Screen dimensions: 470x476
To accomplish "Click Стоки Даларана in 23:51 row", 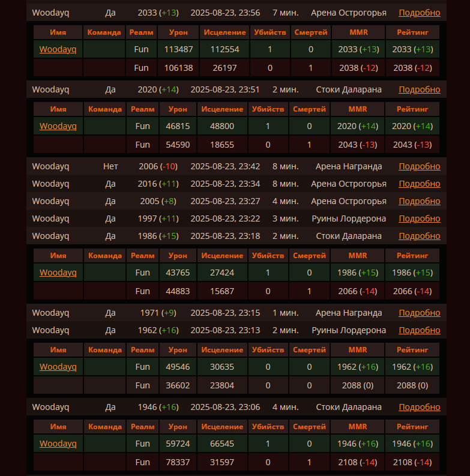I will [349, 89].
